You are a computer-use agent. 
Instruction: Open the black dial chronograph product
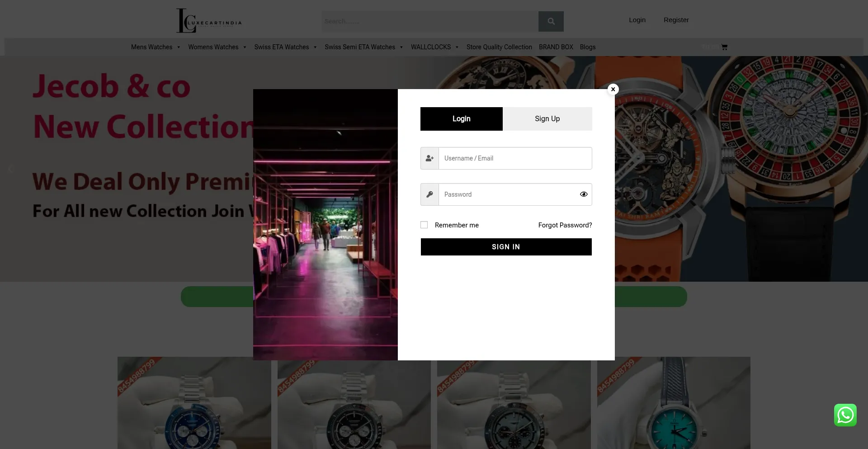pyautogui.click(x=354, y=403)
